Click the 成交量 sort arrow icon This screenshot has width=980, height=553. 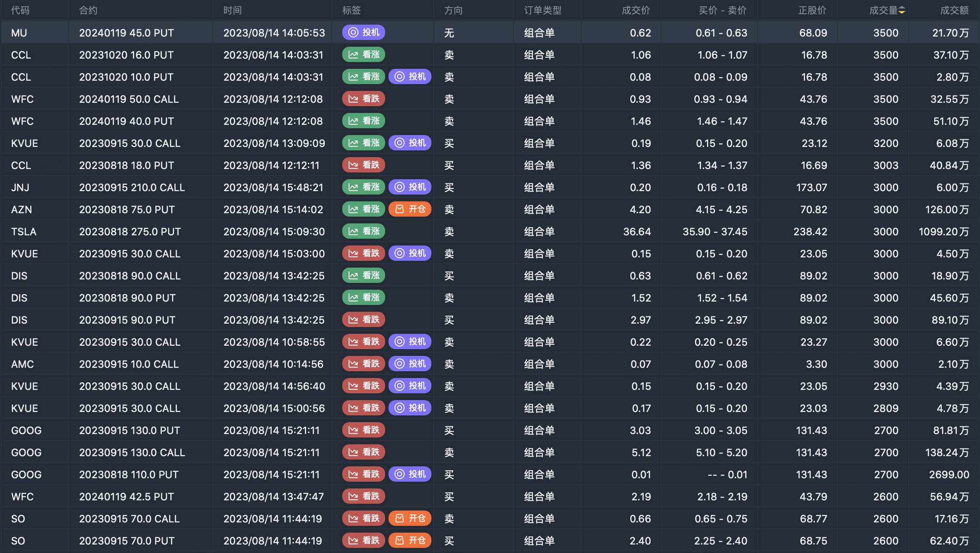(902, 10)
